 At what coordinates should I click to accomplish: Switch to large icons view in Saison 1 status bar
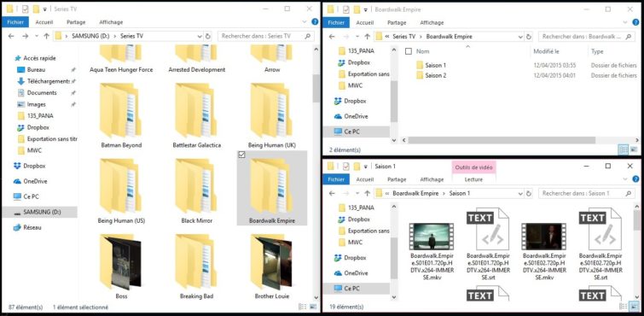click(634, 306)
